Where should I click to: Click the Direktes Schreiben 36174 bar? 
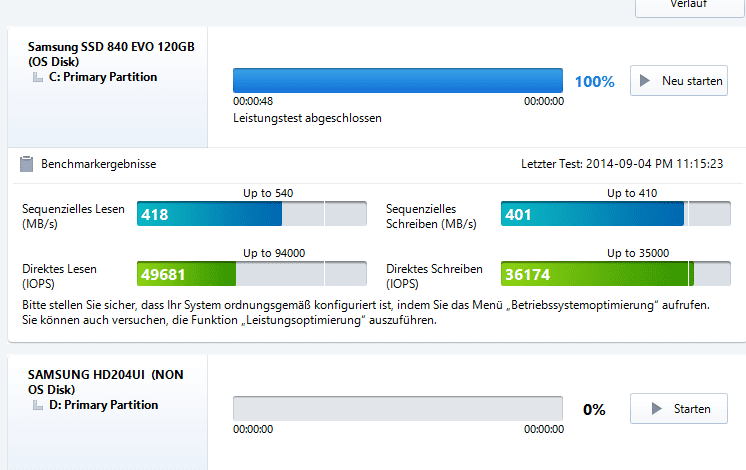pyautogui.click(x=616, y=274)
